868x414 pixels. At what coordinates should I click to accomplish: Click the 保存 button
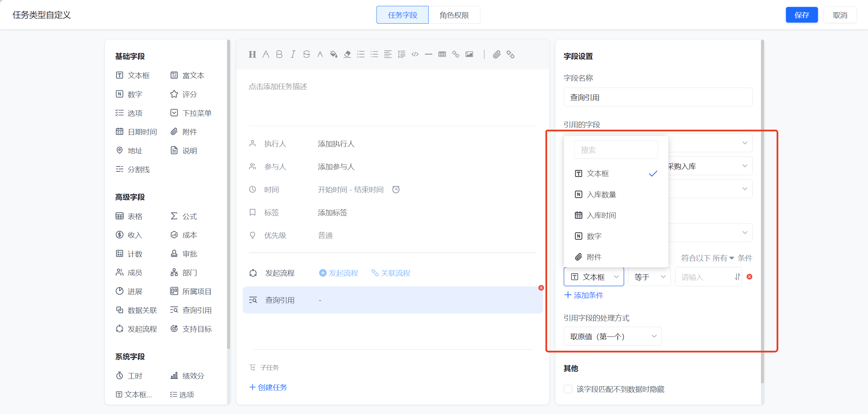pos(802,15)
